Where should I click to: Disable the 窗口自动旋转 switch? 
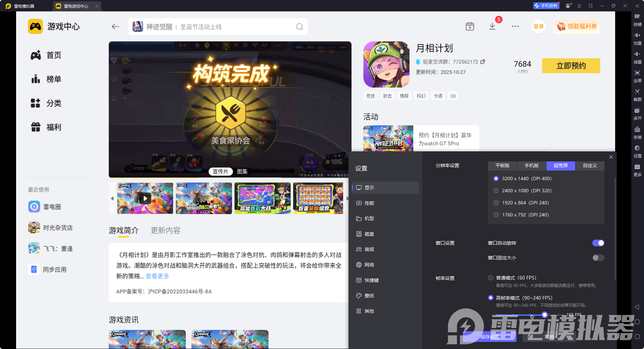[598, 243]
